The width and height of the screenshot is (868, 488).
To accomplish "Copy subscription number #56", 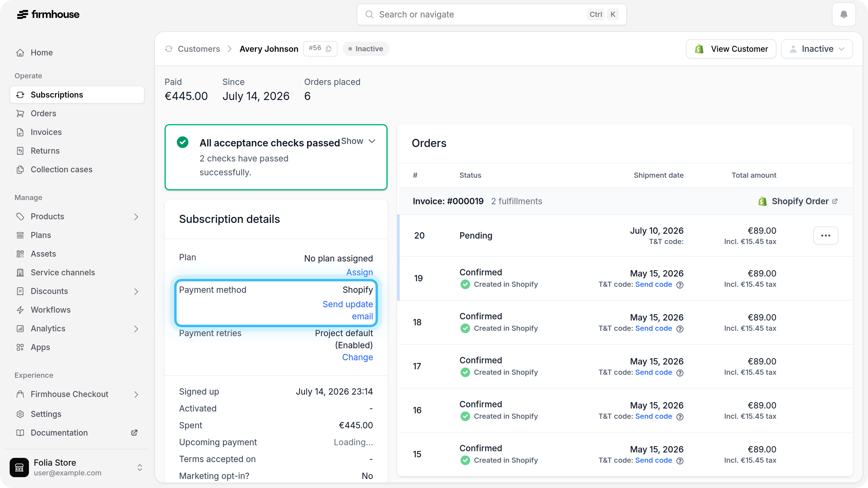I will coord(329,49).
